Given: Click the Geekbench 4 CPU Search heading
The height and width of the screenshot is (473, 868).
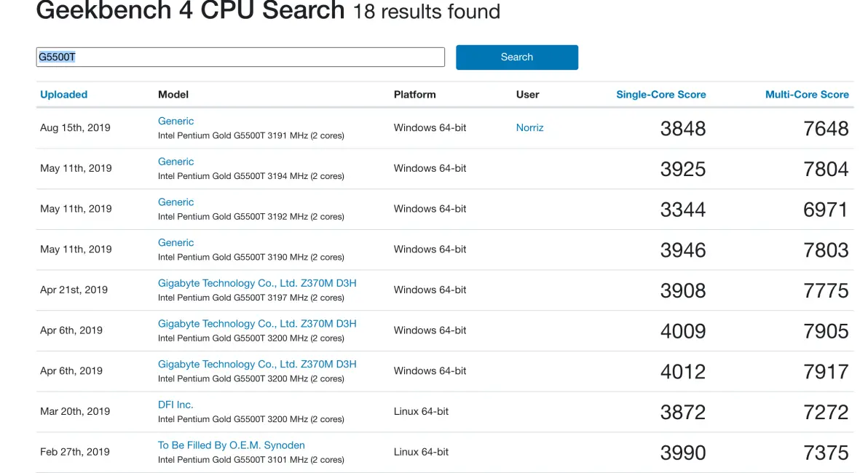Looking at the screenshot, I should (191, 10).
